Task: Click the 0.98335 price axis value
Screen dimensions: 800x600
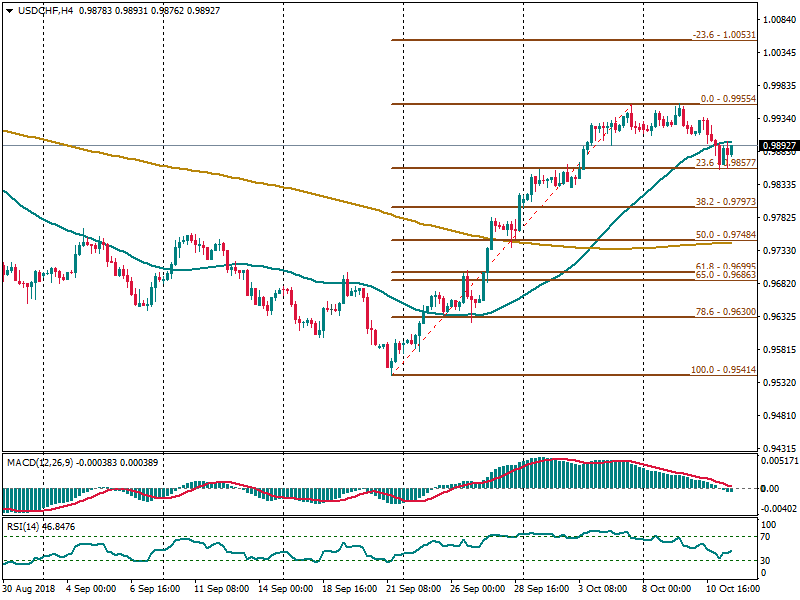Action: click(x=780, y=185)
